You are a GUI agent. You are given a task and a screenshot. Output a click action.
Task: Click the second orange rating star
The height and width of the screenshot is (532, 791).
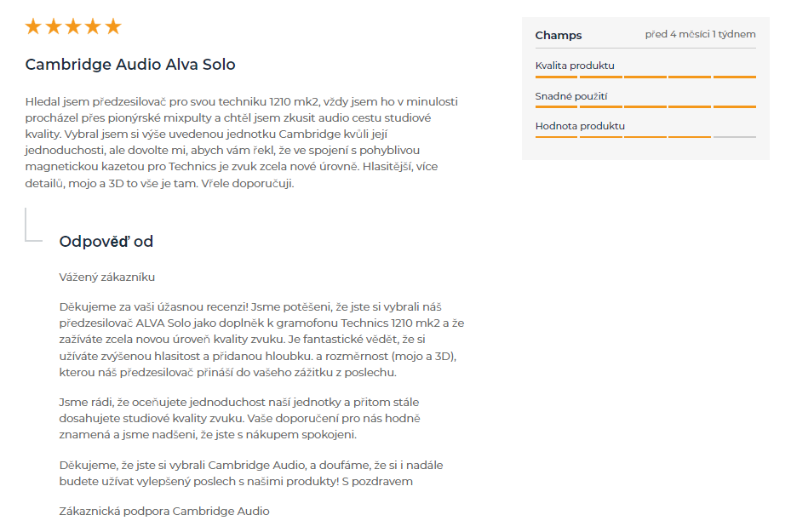tap(53, 26)
